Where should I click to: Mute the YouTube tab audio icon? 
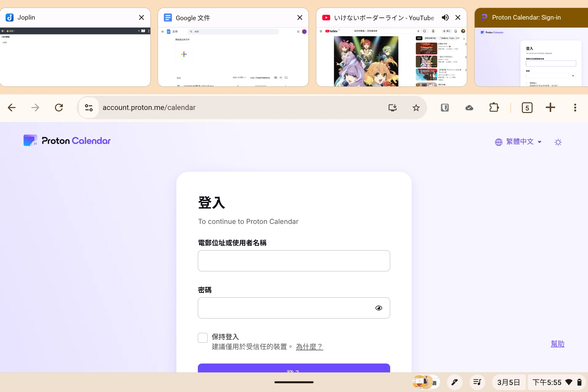445,17
